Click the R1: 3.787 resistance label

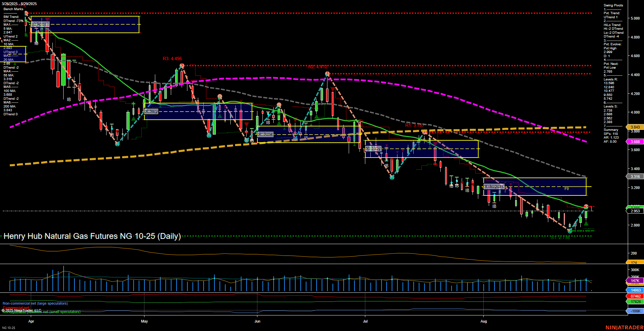pyautogui.click(x=415, y=125)
